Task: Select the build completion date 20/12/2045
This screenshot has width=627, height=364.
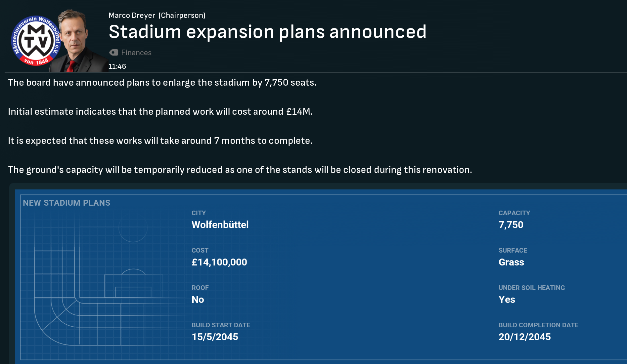Action: (x=524, y=337)
